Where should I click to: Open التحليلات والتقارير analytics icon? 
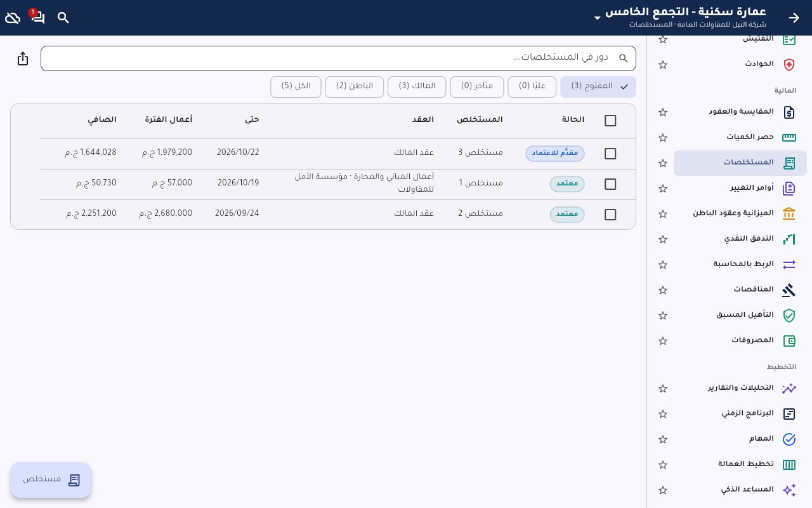tap(789, 389)
